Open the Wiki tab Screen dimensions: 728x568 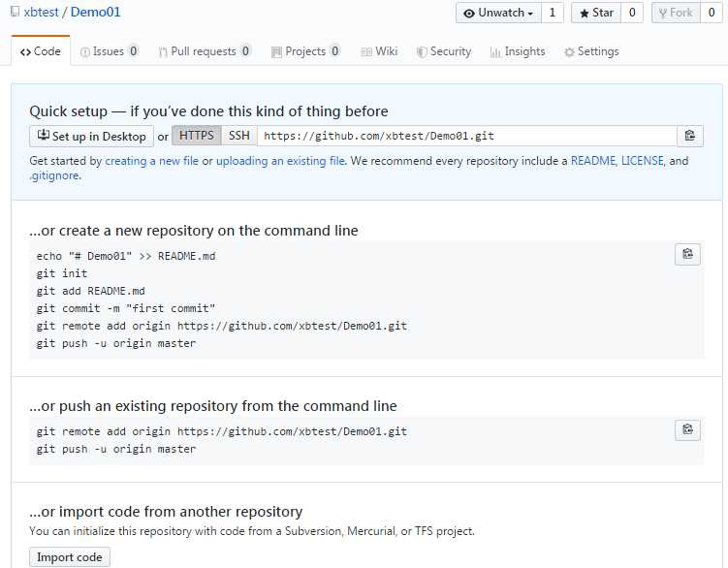coord(379,51)
